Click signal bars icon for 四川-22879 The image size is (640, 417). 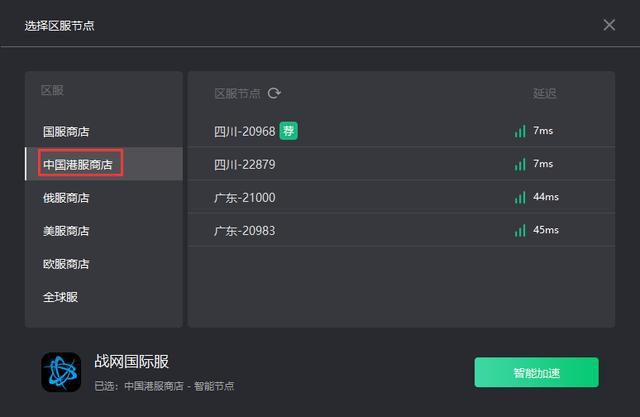(x=520, y=164)
